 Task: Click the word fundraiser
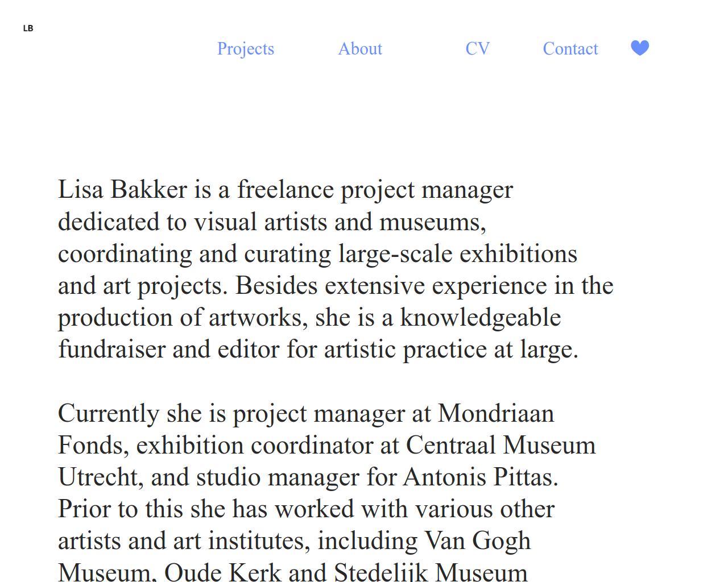coord(111,350)
